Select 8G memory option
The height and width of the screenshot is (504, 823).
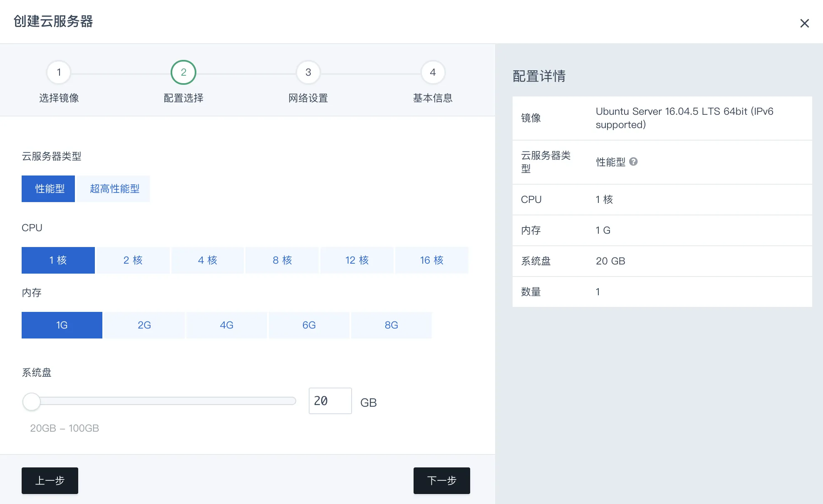tap(391, 325)
